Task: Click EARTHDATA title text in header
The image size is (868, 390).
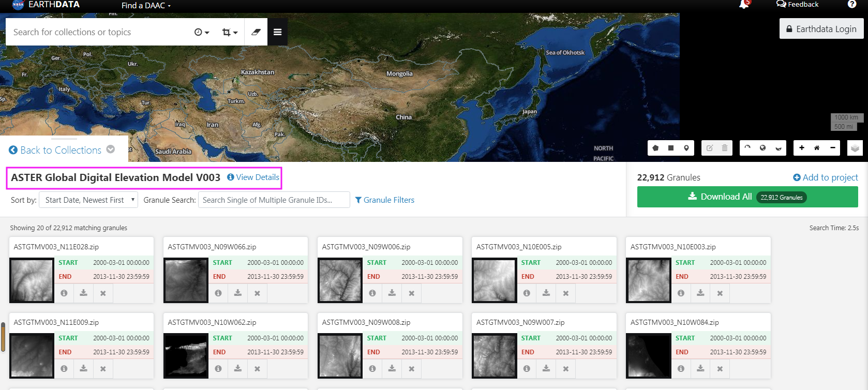Action: tap(54, 5)
